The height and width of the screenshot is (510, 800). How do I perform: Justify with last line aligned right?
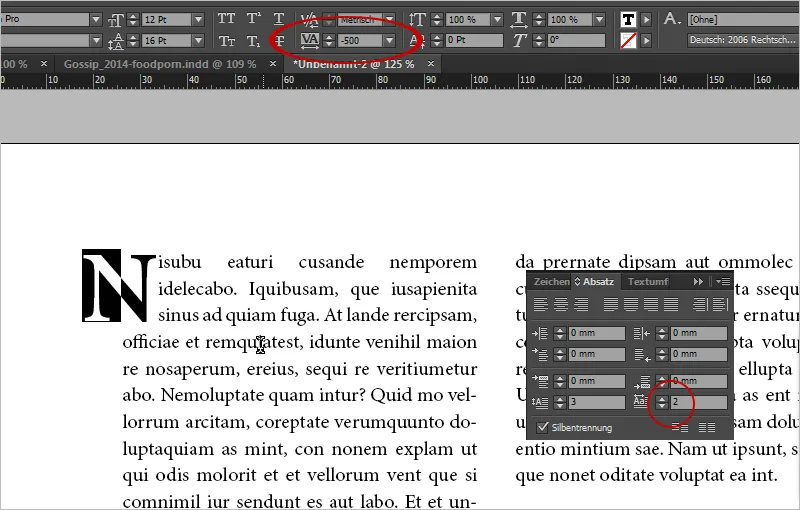click(x=651, y=305)
